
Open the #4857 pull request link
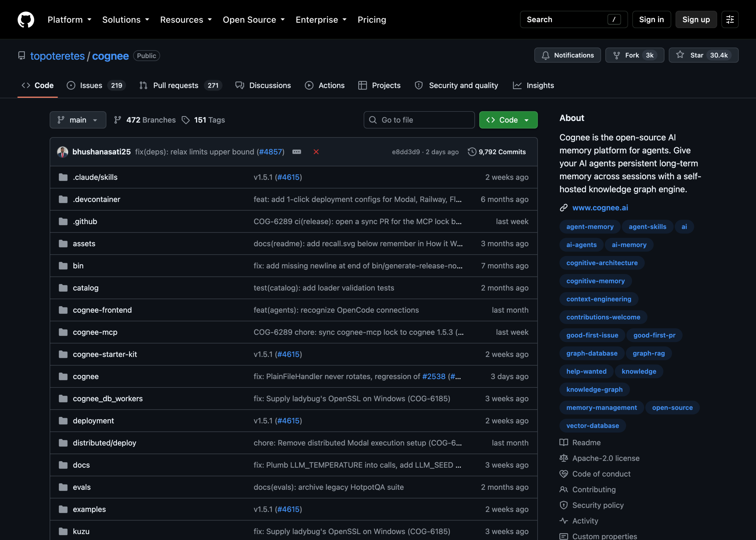271,152
